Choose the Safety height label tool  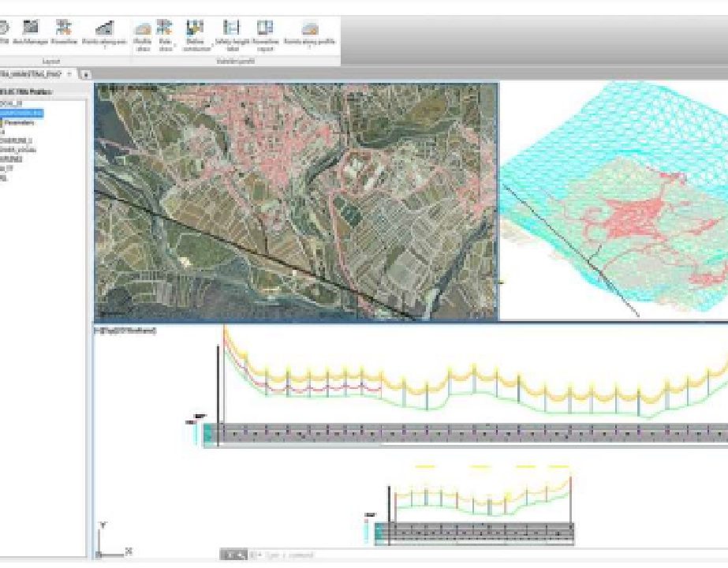(x=232, y=35)
